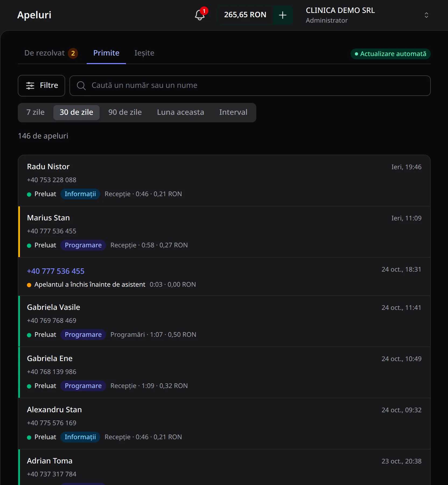Open the notifications bell

click(200, 15)
